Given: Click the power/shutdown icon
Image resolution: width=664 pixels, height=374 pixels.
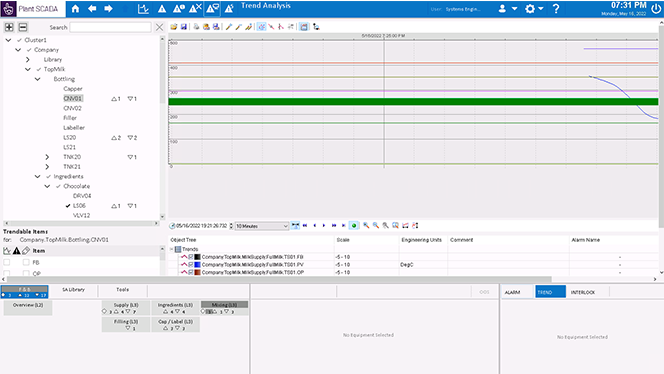Looking at the screenshot, I should [656, 9].
